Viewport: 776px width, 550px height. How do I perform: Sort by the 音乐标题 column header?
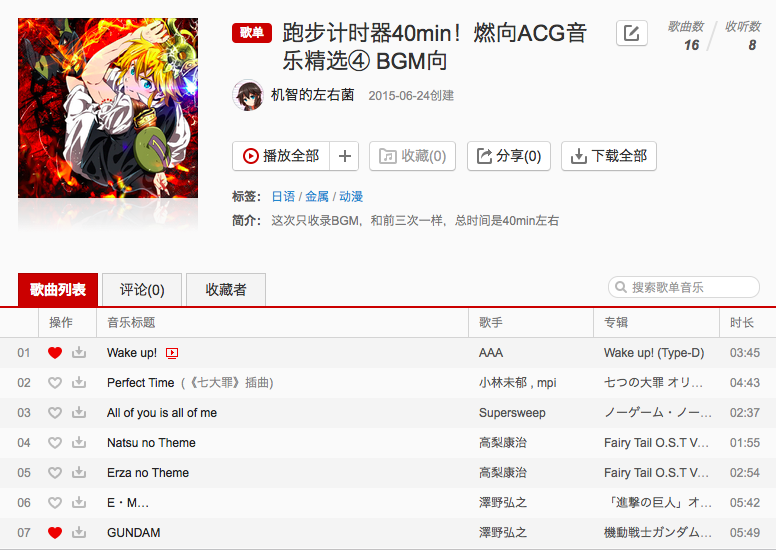tap(131, 323)
